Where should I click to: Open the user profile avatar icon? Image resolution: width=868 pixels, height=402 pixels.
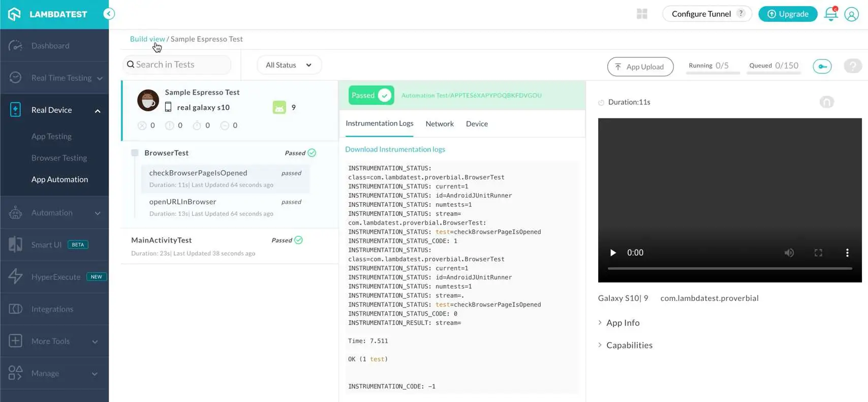tap(851, 14)
